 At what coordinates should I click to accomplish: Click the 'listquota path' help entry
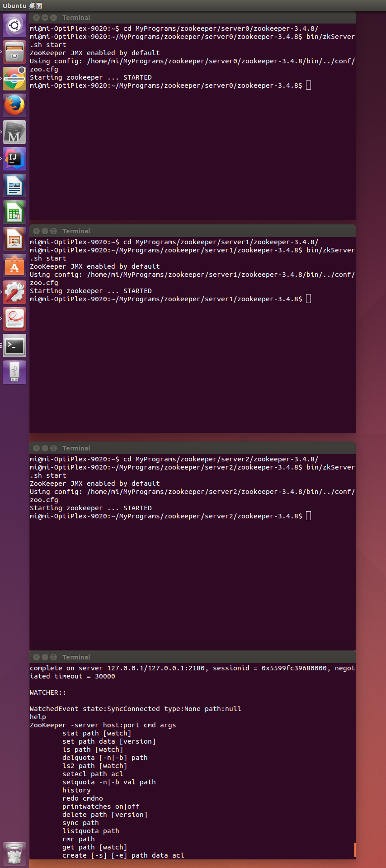click(x=91, y=831)
